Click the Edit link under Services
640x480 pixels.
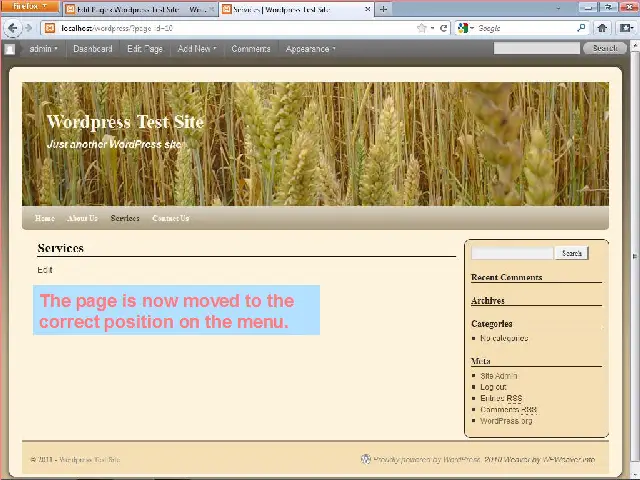[x=44, y=270]
